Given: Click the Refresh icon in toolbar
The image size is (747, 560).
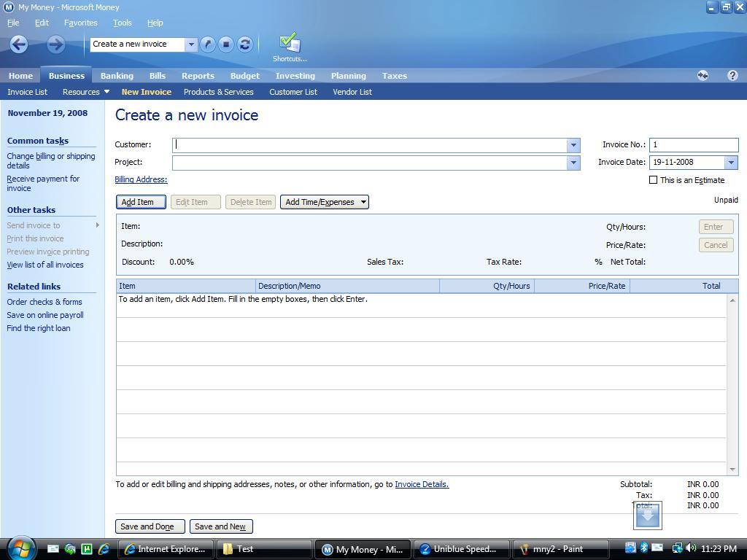Looking at the screenshot, I should (x=245, y=44).
